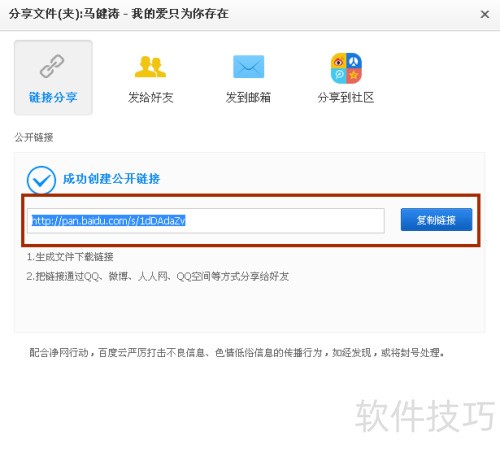Close the share file dialog
The image size is (500, 453).
[485, 14]
